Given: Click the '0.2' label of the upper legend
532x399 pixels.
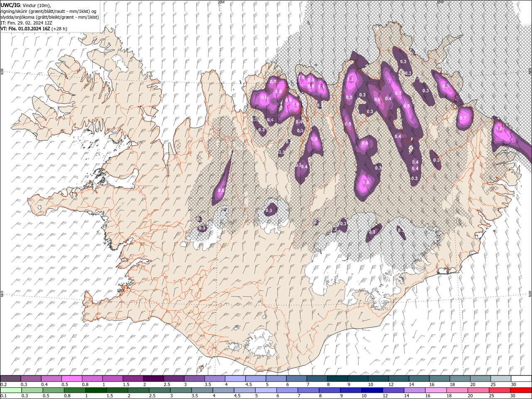Looking at the screenshot, I should point(4,384).
